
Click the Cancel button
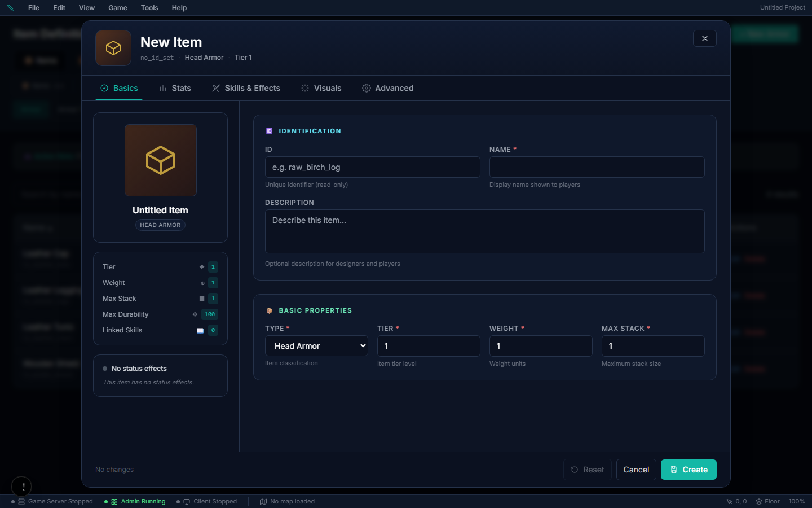click(636, 470)
